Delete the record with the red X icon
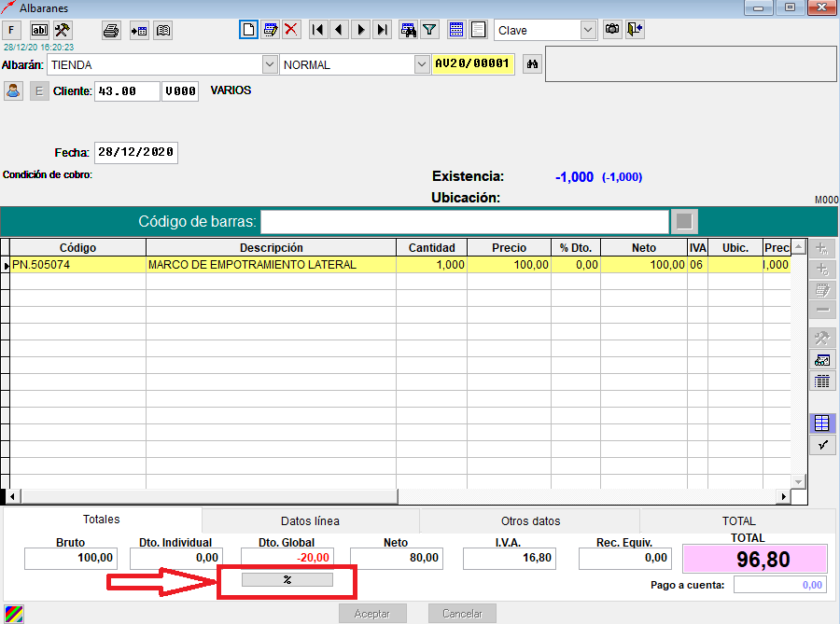The height and width of the screenshot is (624, 840). coord(291,30)
